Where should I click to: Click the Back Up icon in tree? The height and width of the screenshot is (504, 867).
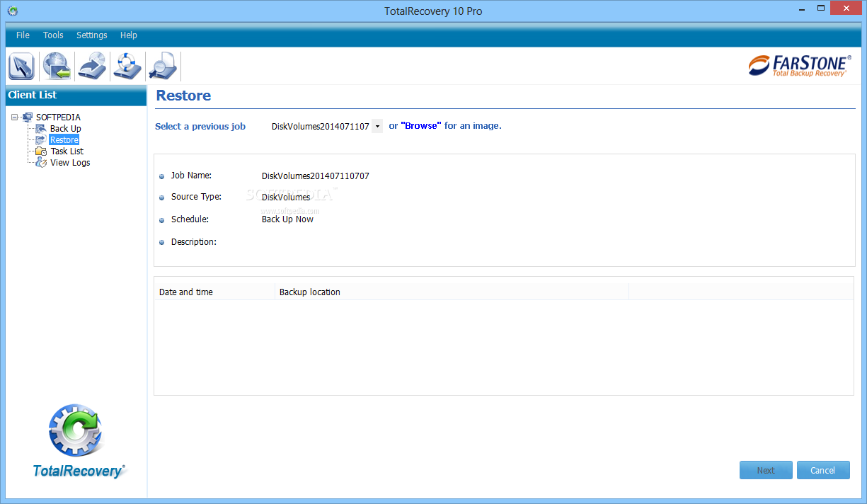[x=41, y=128]
